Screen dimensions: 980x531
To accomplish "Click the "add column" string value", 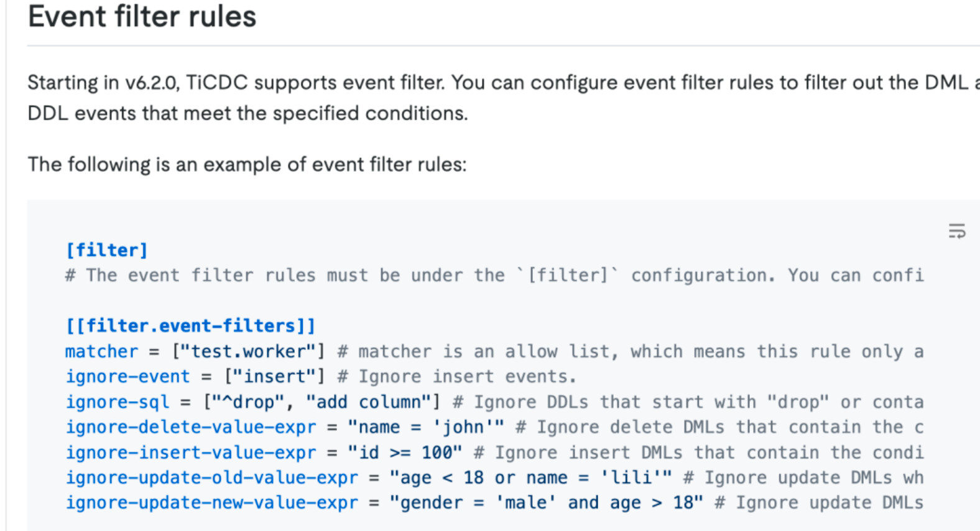I will (369, 402).
